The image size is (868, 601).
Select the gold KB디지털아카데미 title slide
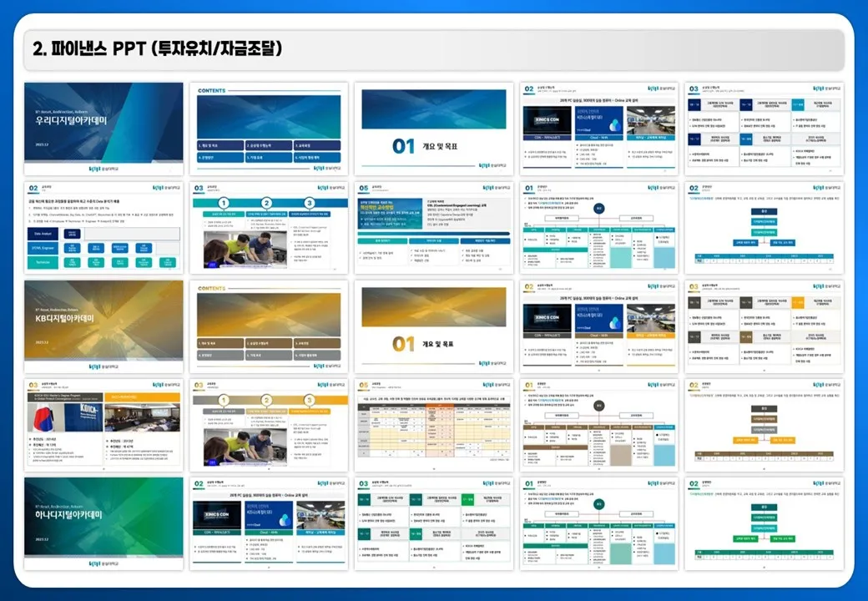103,326
